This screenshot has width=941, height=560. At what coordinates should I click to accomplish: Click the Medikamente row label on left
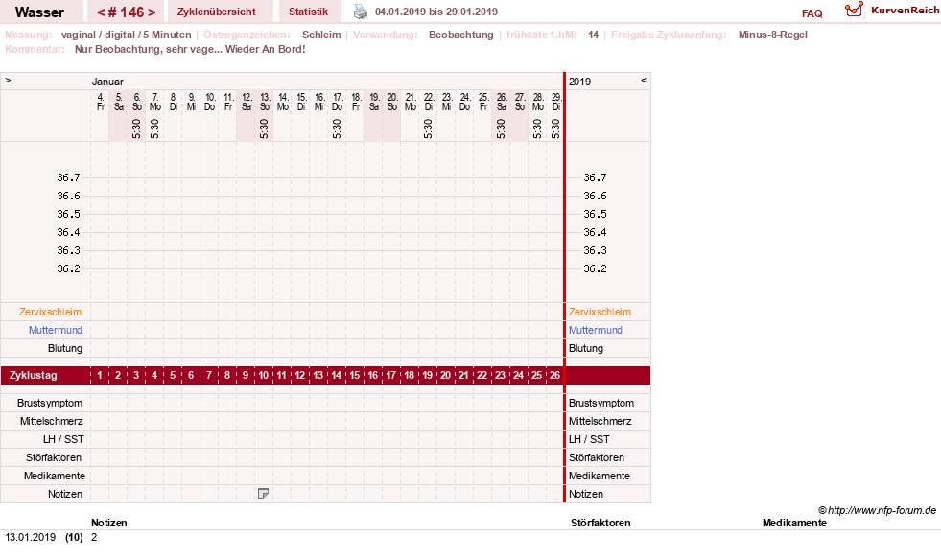pos(54,476)
